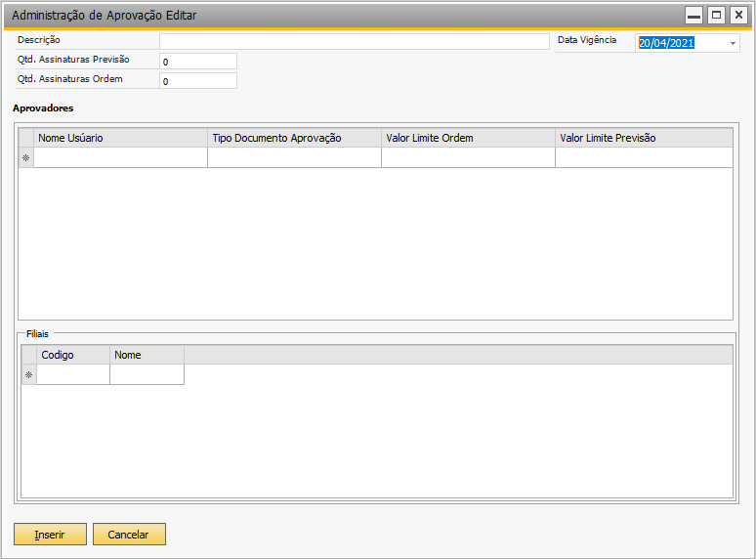
Task: Click the Qtd. Assinaturas Ordem field
Action: (x=198, y=80)
